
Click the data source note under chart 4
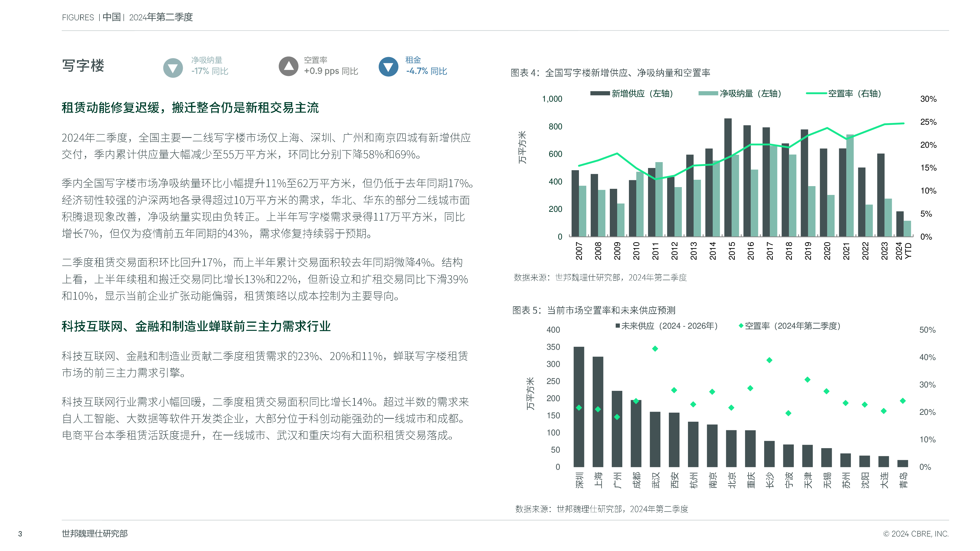pos(600,278)
